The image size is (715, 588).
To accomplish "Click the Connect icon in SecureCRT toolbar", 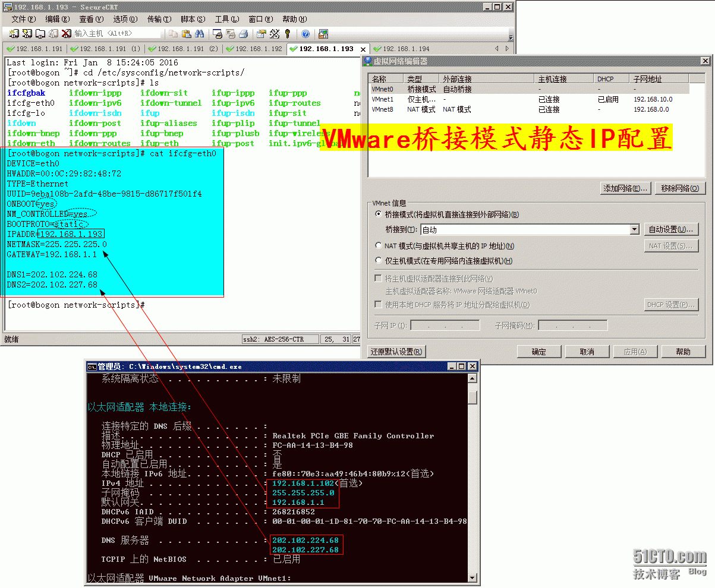I will [14, 34].
